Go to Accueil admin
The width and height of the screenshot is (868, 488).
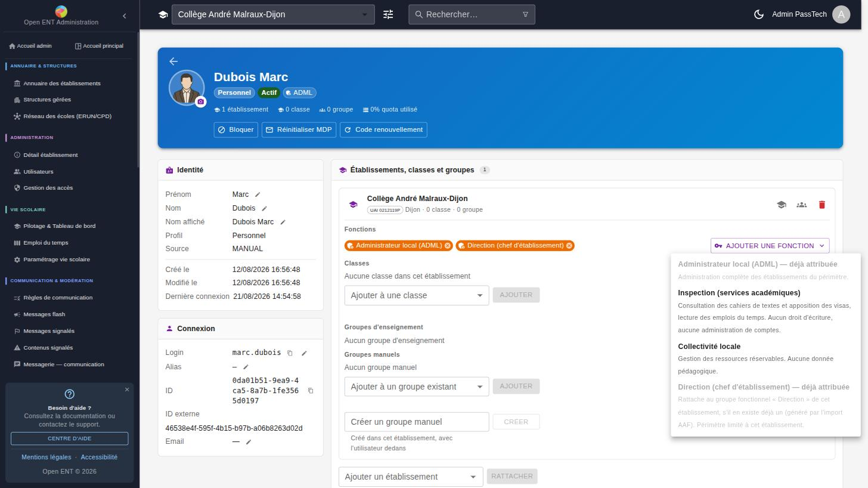(30, 46)
